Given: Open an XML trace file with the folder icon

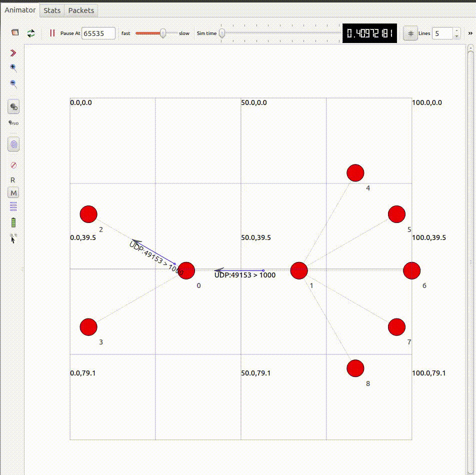Looking at the screenshot, I should pos(15,31).
